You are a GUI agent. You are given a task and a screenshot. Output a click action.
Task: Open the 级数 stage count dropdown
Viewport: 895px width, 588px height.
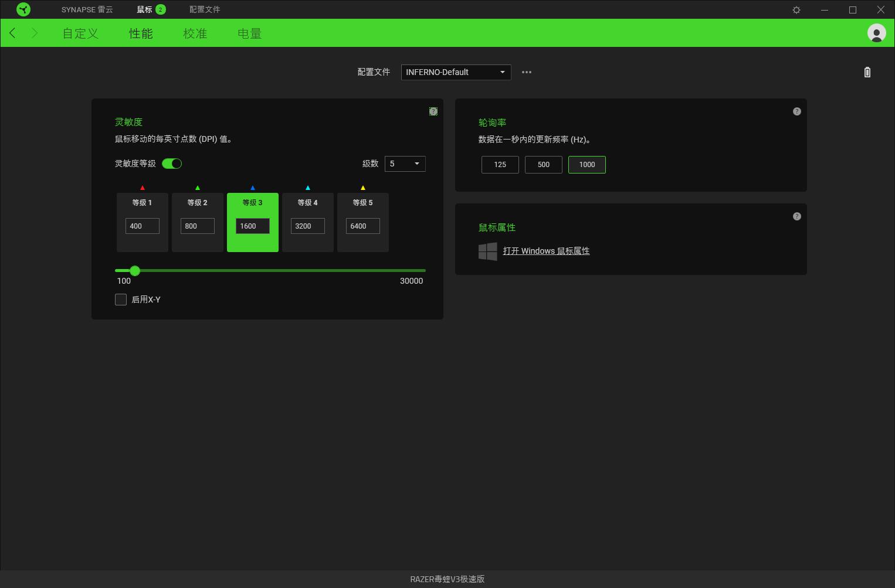[x=405, y=164]
